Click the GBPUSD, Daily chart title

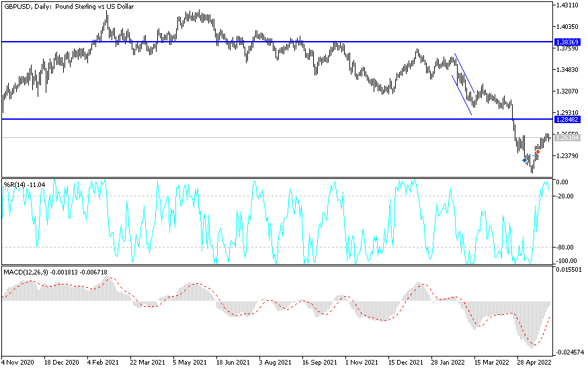pos(69,6)
